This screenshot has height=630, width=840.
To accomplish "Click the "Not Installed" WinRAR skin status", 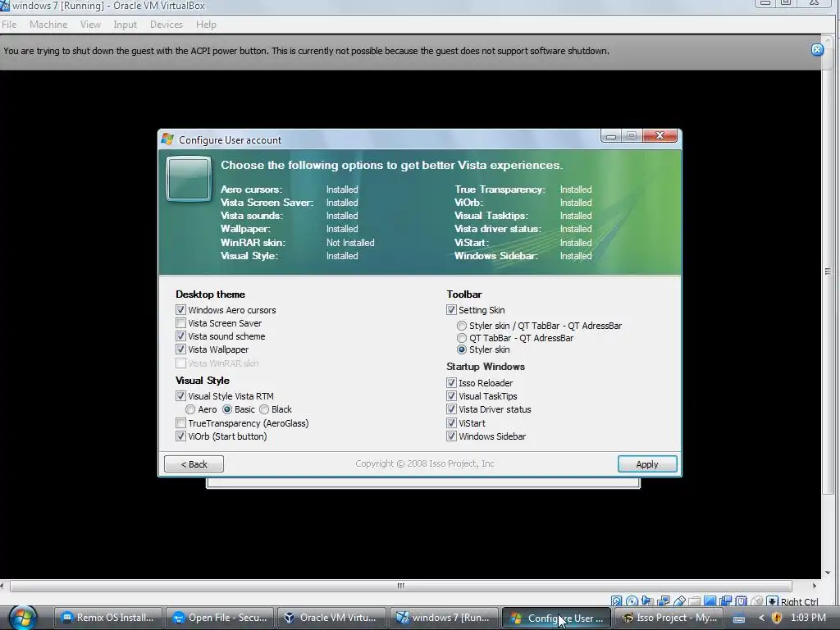I will (350, 243).
